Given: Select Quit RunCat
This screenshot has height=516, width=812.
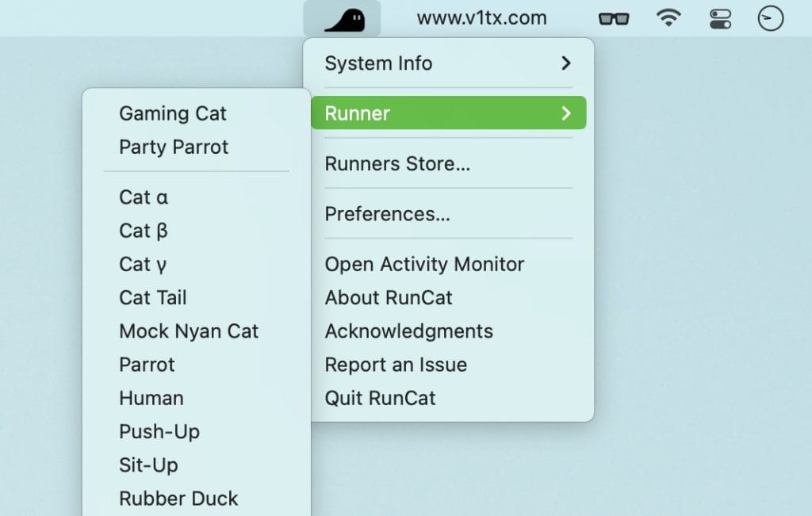Looking at the screenshot, I should (x=449, y=398).
